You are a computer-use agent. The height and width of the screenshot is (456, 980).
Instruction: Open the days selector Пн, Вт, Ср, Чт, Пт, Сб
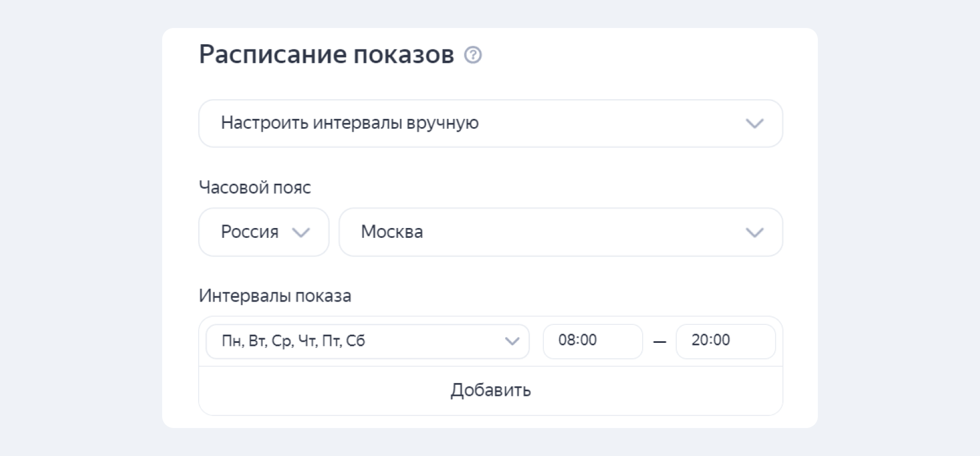[367, 341]
